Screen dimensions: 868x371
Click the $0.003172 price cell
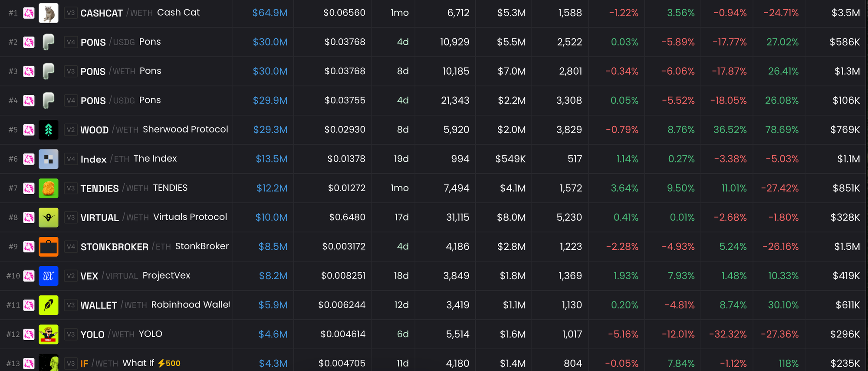point(344,246)
